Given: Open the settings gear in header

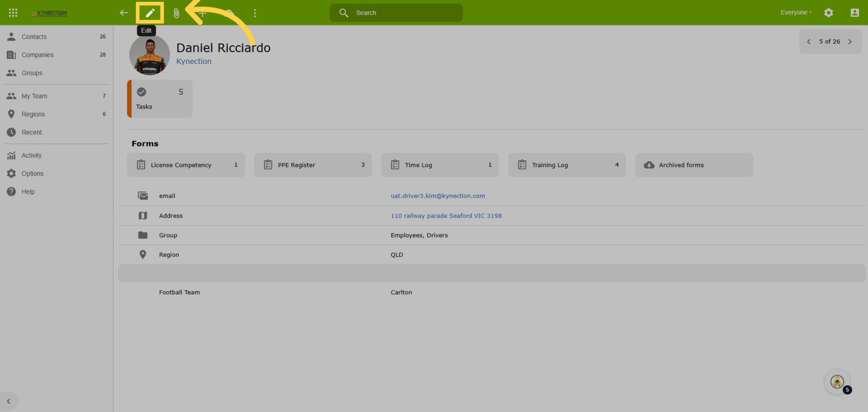Looking at the screenshot, I should [x=829, y=13].
